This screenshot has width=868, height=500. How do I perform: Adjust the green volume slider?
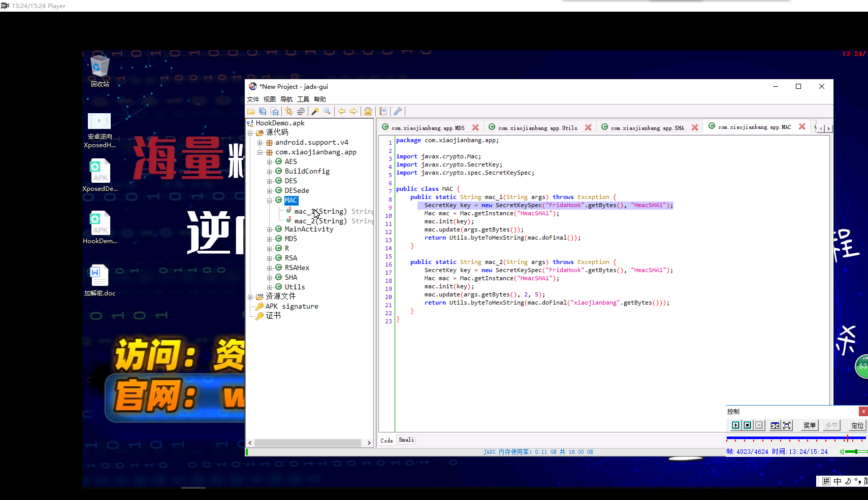856,452
